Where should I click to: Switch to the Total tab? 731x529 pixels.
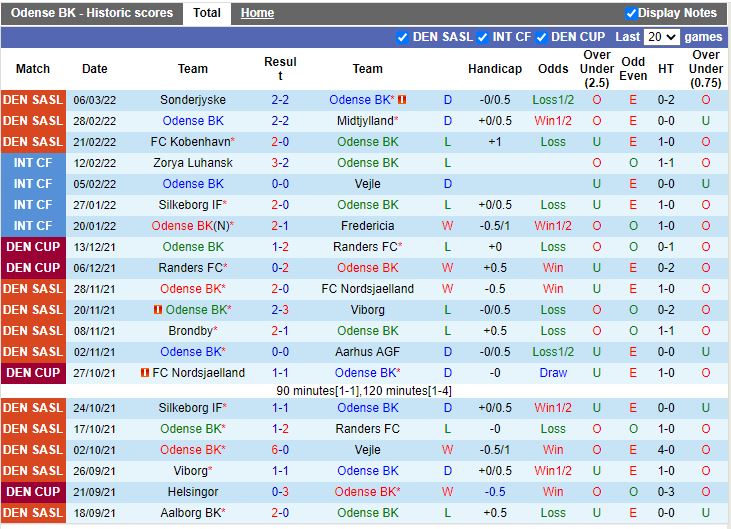(207, 13)
